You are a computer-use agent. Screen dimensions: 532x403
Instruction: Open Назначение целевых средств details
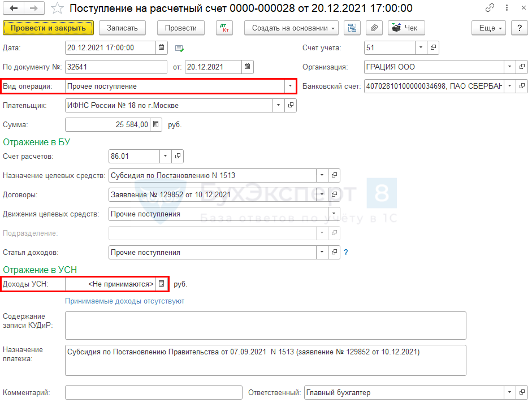[x=334, y=175]
